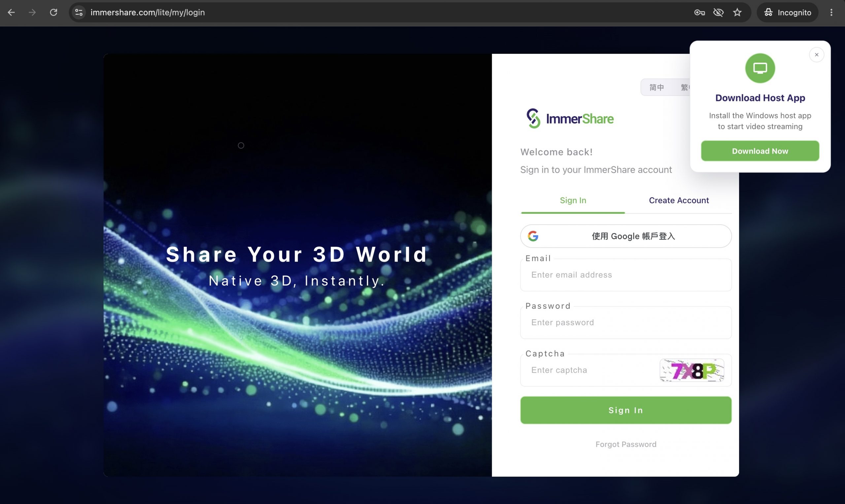Screen dimensions: 845x504
Task: Switch to the Create Account tab
Action: coord(679,200)
